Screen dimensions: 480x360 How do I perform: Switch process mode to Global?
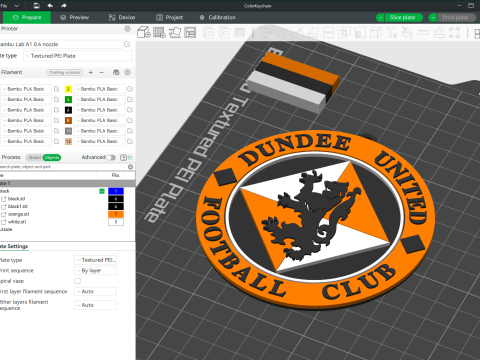click(x=34, y=157)
